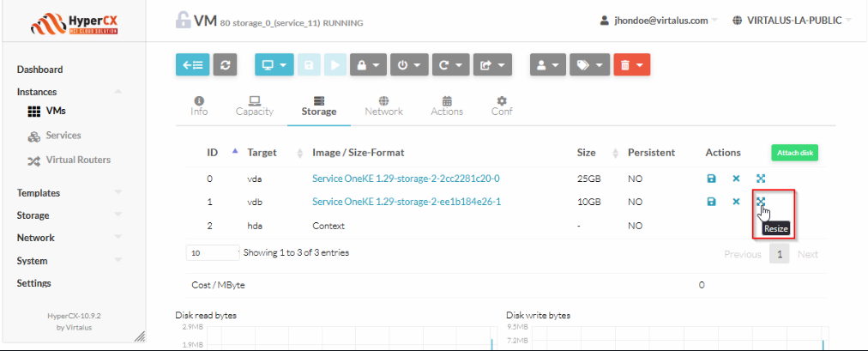Refresh the VM details
Screen dimensions: 868x351
point(224,64)
